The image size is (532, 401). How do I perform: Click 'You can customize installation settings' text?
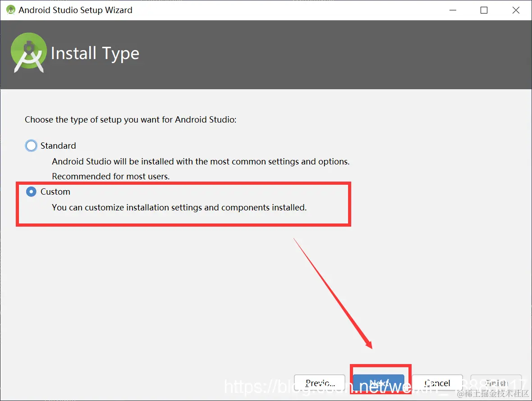[x=179, y=207]
